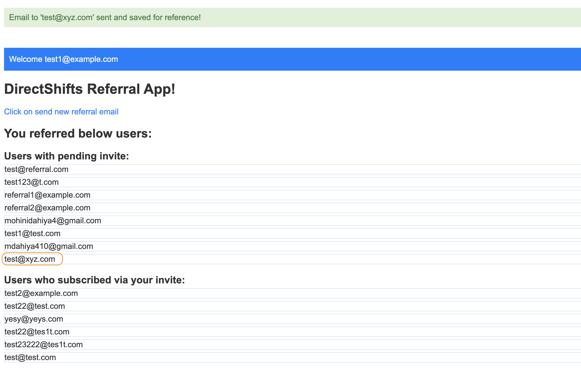Click test2@example.com in subscribed users list

[x=41, y=293]
